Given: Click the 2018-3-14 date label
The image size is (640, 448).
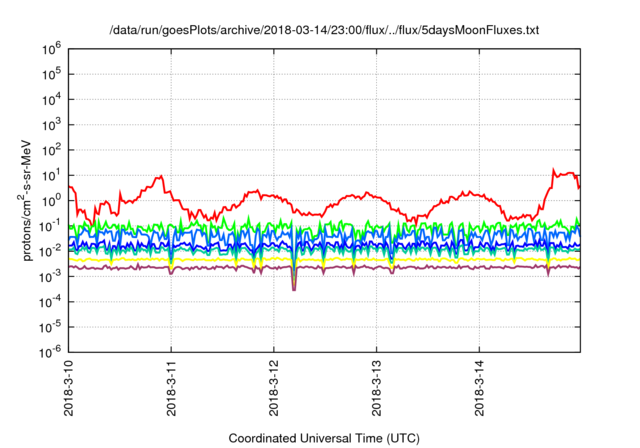Looking at the screenshot, I should (479, 388).
